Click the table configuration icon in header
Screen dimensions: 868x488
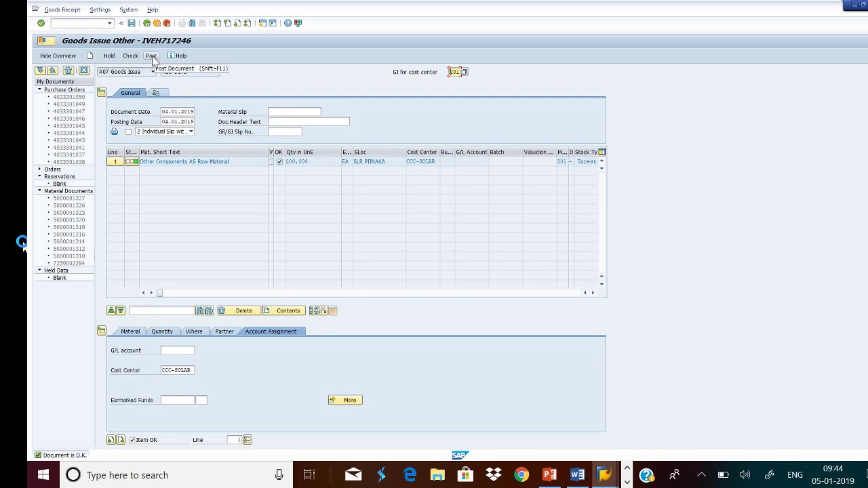(x=601, y=152)
